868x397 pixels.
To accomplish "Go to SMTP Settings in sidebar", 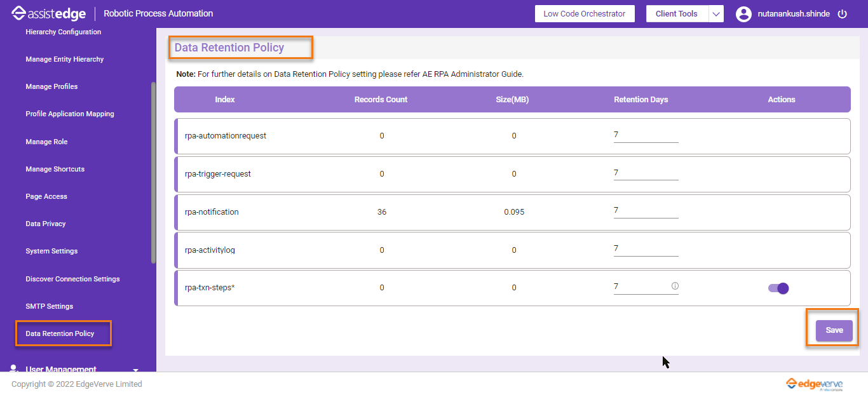I will pos(49,306).
